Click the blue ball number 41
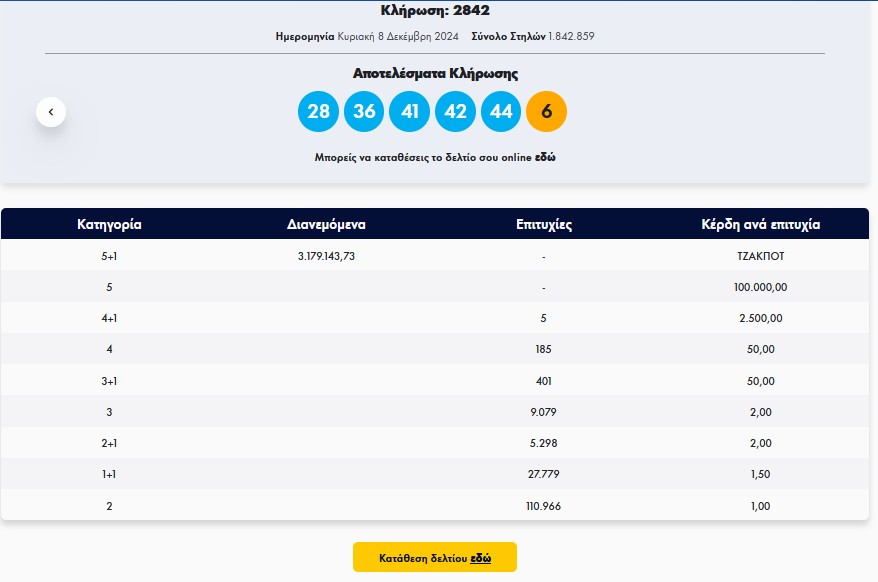This screenshot has height=582, width=878. click(x=409, y=111)
